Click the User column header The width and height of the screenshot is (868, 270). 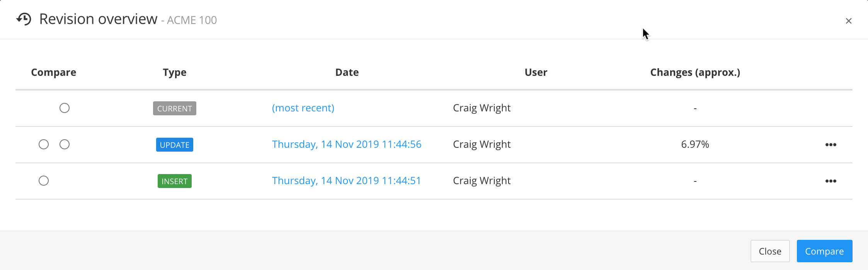536,72
